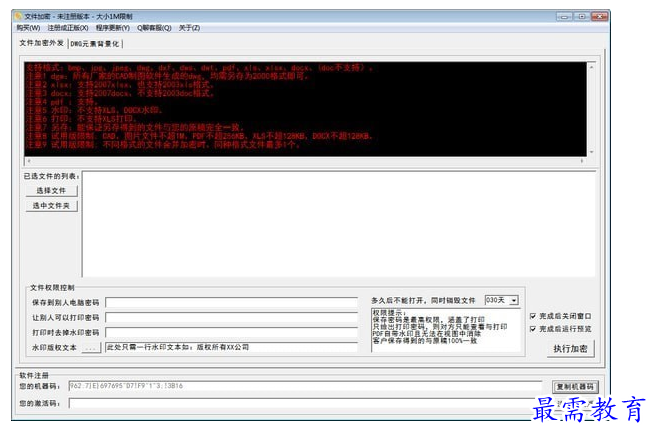Click inside the selected files list area

coord(339,224)
